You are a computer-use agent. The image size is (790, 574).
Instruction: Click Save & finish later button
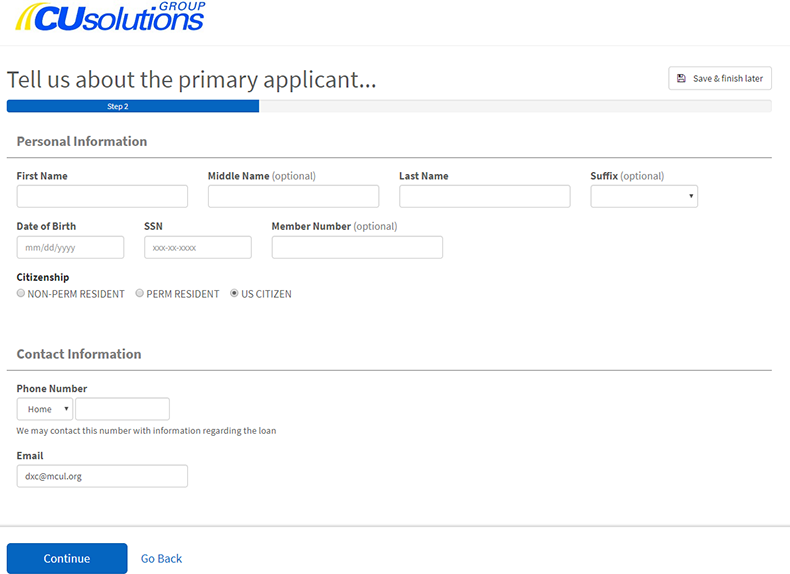point(719,78)
